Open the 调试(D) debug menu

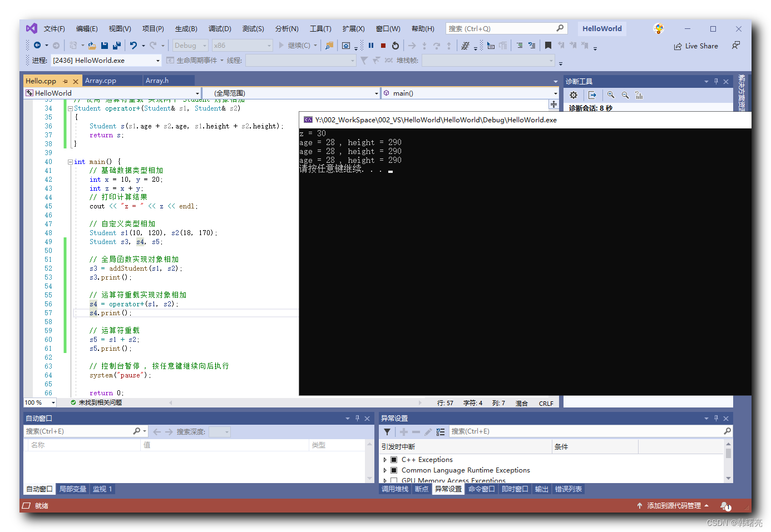pos(220,29)
